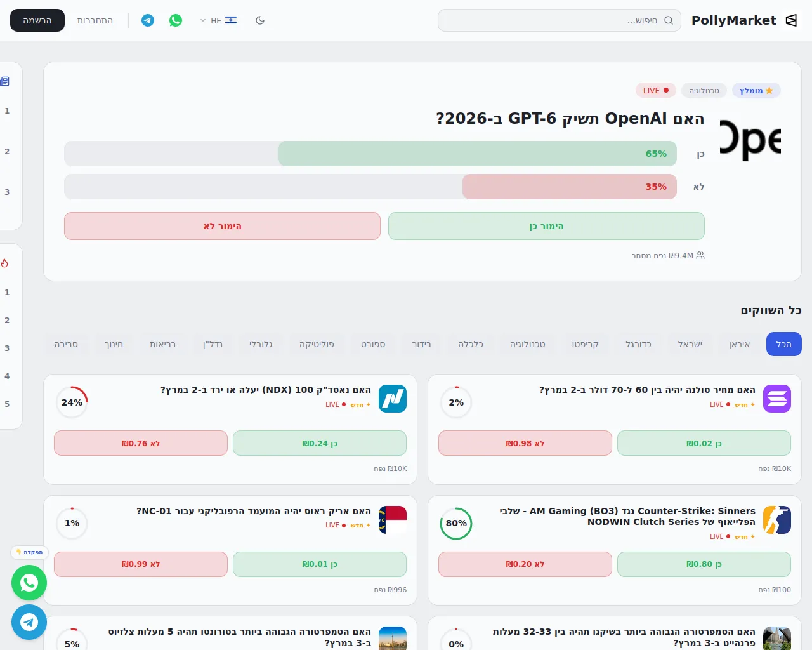This screenshot has width=812, height=650.
Task: Buy לא at ₪0.99 on NC-01 market
Action: pyautogui.click(x=141, y=564)
